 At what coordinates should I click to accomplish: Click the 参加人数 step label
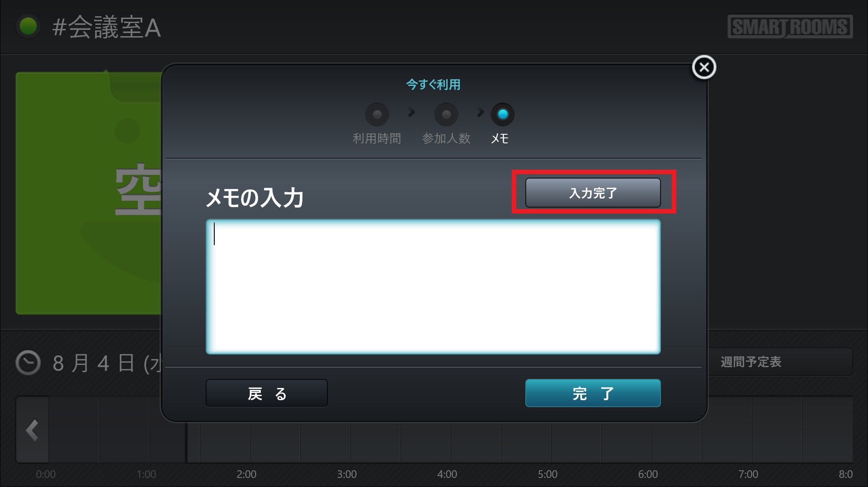tap(446, 138)
